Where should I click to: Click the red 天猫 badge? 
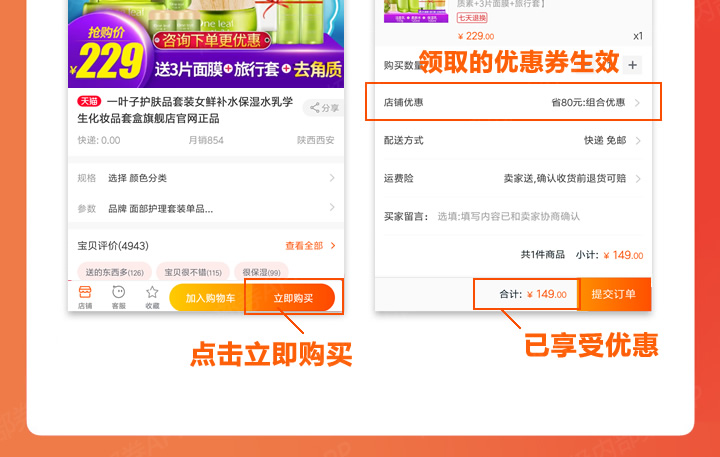[x=89, y=101]
